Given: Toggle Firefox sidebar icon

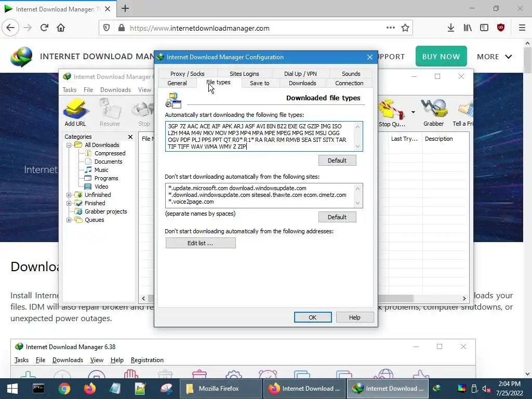Looking at the screenshot, I should [x=484, y=28].
